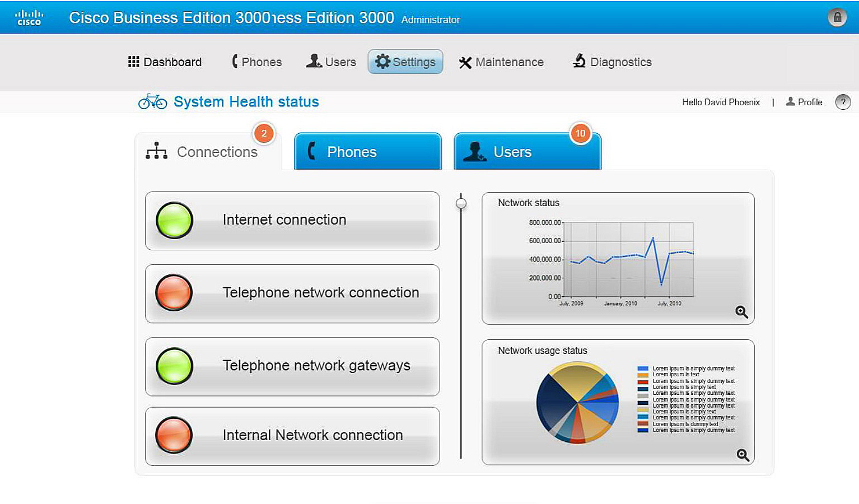Click the vertical slider handle

coord(461,203)
